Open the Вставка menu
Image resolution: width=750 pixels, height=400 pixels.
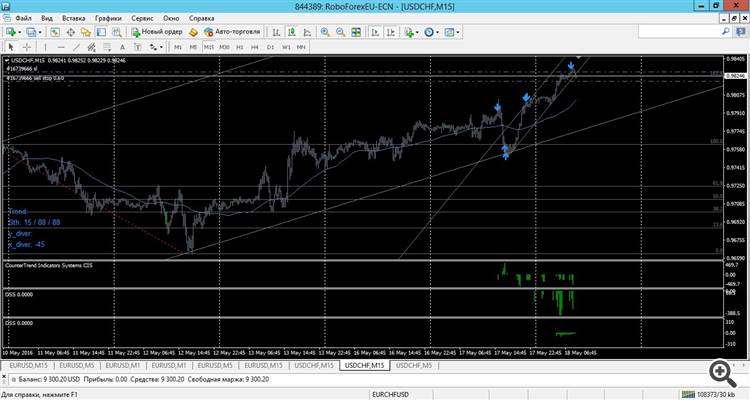pyautogui.click(x=73, y=18)
